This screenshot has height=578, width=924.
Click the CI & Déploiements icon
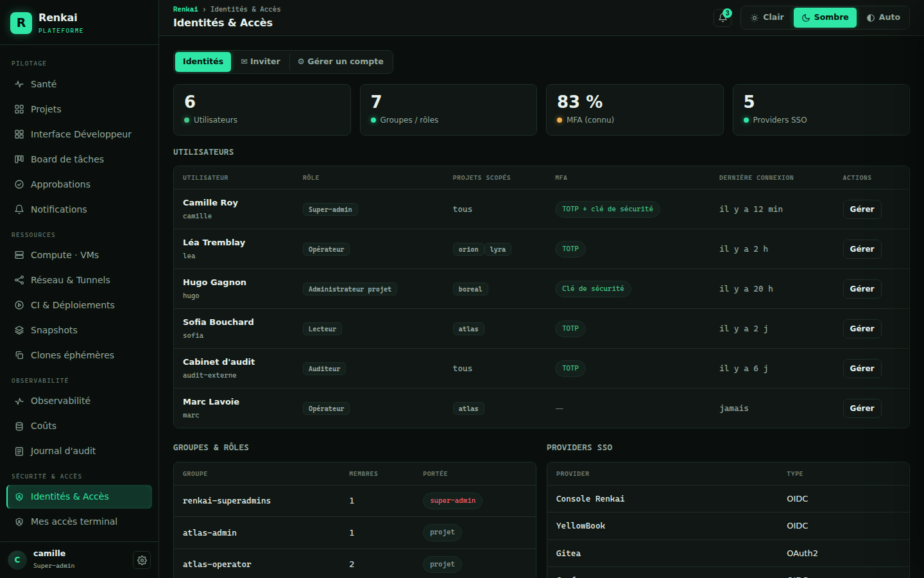[19, 305]
